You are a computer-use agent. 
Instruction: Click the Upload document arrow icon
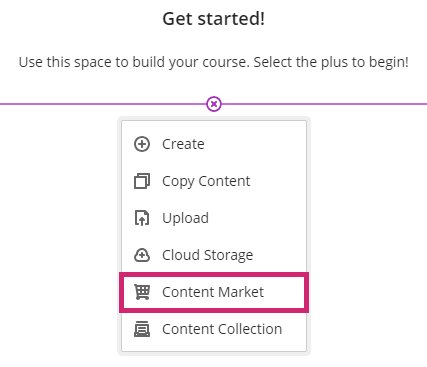pyautogui.click(x=142, y=218)
